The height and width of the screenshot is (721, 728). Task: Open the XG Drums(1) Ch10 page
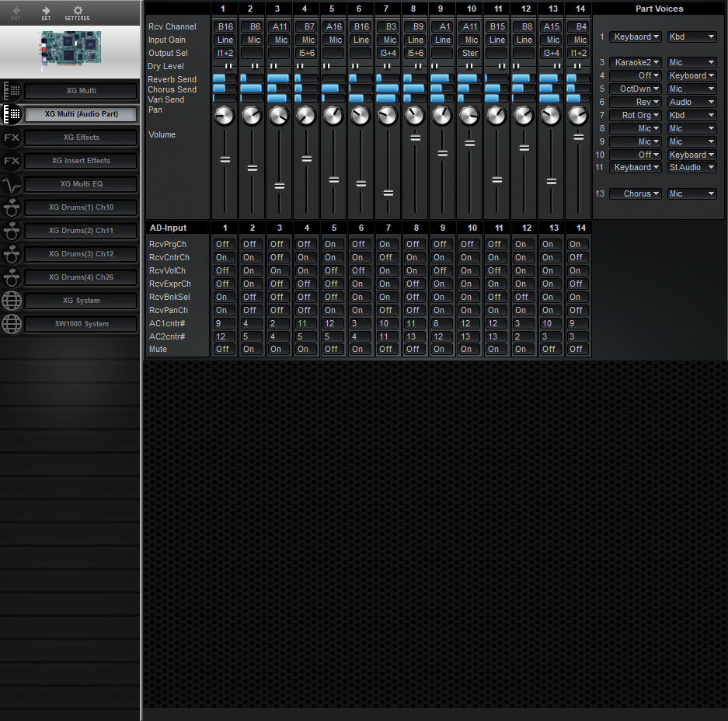pos(82,207)
